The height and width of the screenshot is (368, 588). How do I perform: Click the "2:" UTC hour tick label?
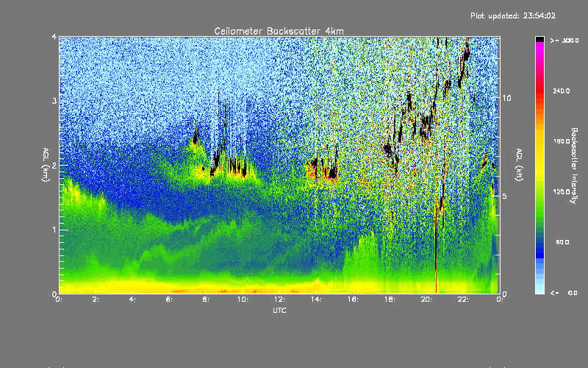(96, 300)
